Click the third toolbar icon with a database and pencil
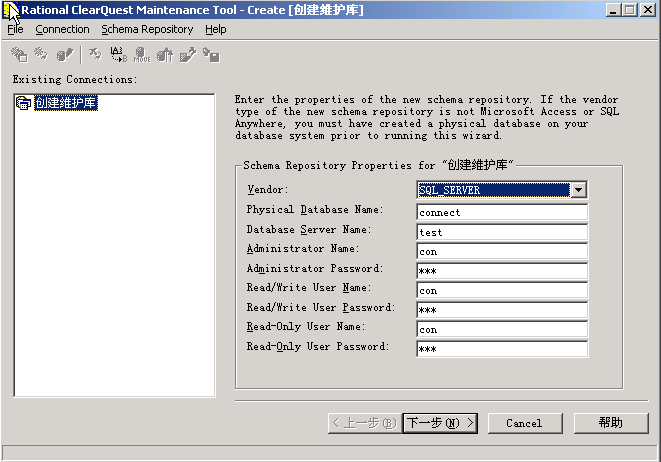This screenshot has height=462, width=661. click(65, 55)
